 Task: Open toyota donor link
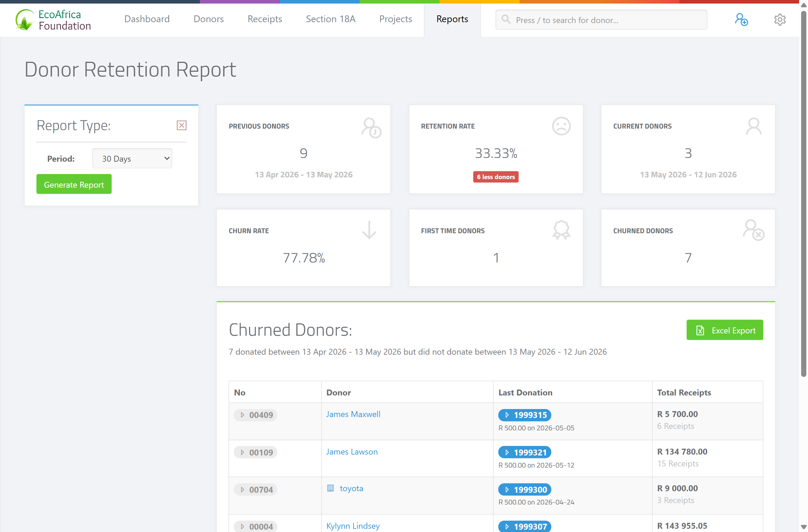pos(351,488)
